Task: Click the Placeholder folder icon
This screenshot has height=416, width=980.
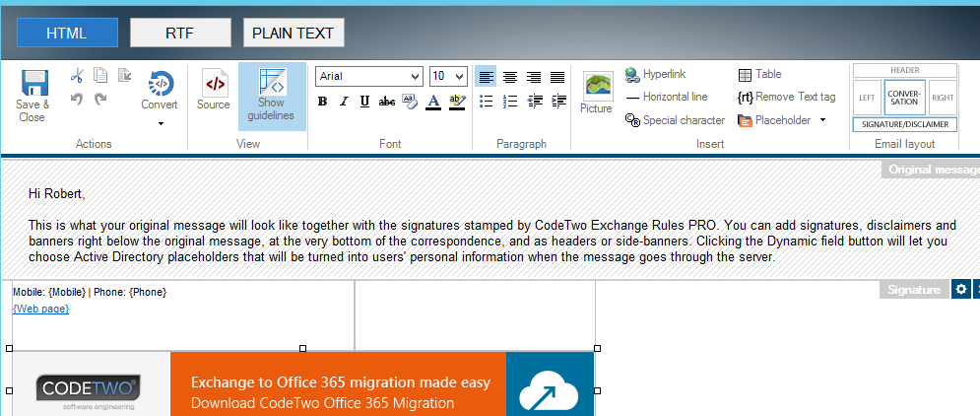Action: click(x=745, y=120)
